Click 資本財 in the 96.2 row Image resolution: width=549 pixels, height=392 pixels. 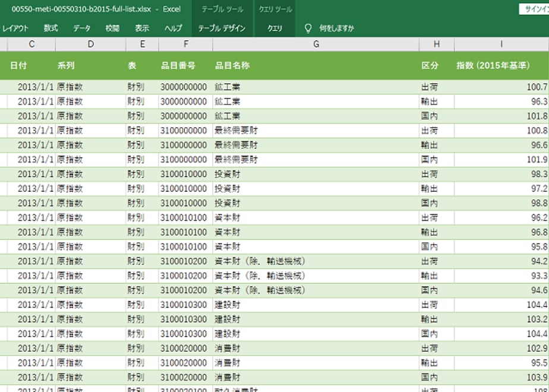(316, 218)
